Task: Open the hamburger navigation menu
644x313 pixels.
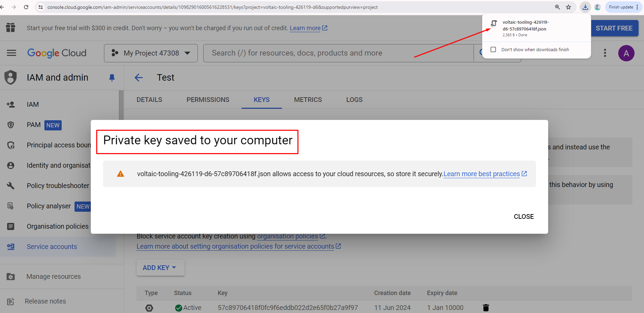Action: click(12, 53)
